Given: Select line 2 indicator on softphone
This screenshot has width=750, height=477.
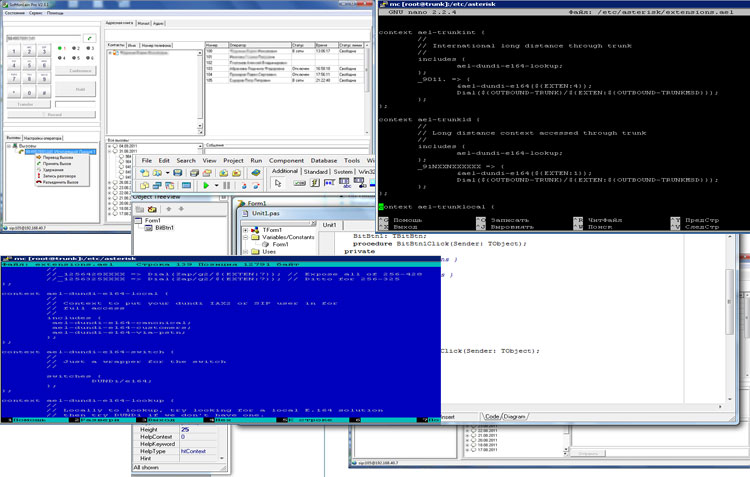Looking at the screenshot, I should (x=76, y=48).
